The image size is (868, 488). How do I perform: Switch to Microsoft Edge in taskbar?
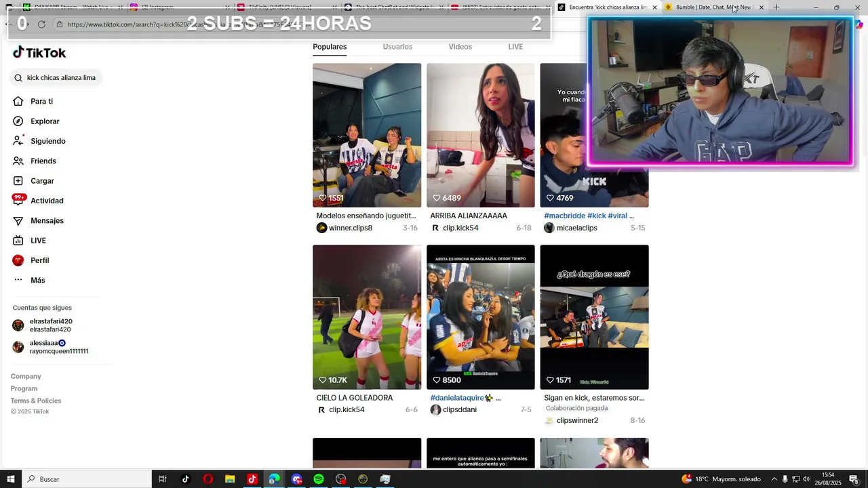(x=274, y=479)
